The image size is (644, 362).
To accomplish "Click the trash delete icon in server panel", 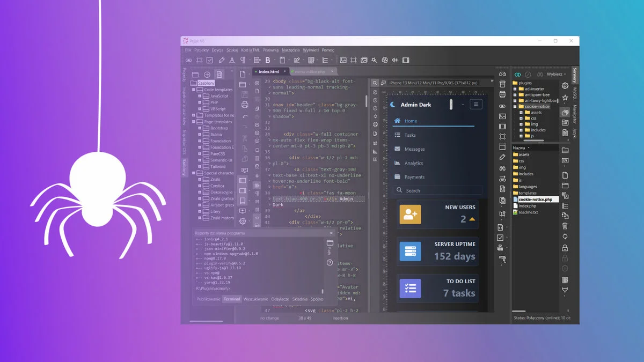I will (x=565, y=226).
